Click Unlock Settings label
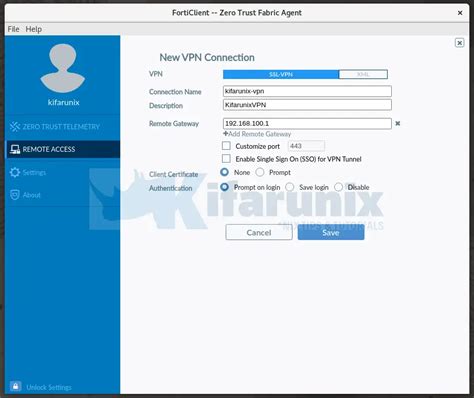 (49, 387)
